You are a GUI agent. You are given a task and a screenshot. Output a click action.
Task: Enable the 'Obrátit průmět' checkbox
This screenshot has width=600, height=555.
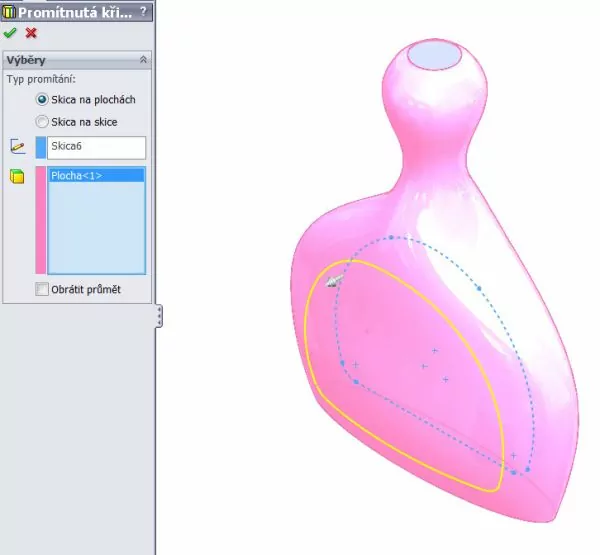coord(42,289)
